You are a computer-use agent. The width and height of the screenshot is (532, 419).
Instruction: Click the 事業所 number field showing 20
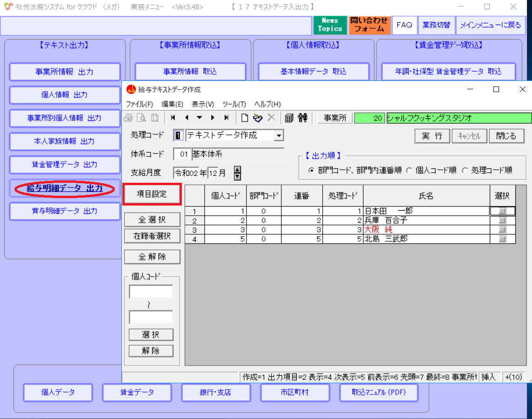click(x=369, y=118)
